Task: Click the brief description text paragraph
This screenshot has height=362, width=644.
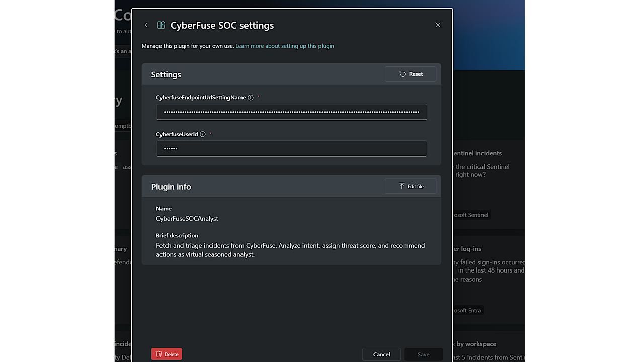Action: coord(290,250)
